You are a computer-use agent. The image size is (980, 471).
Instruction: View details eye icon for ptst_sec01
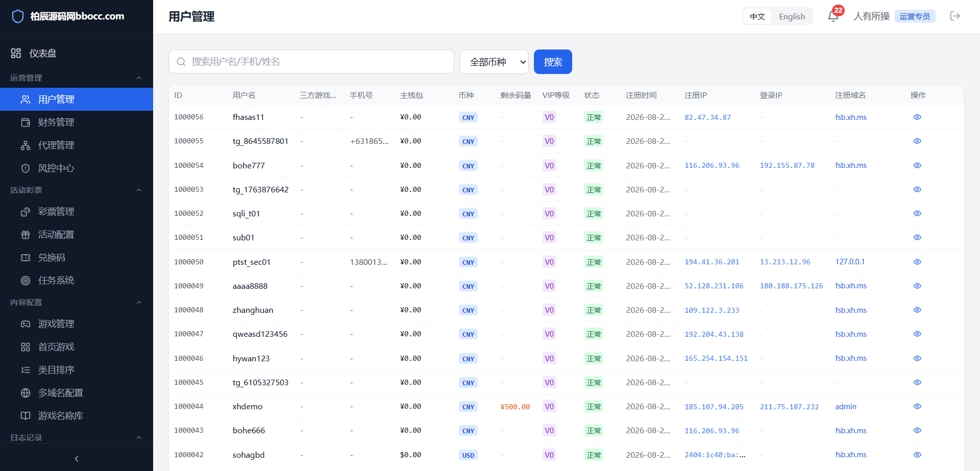pyautogui.click(x=917, y=262)
